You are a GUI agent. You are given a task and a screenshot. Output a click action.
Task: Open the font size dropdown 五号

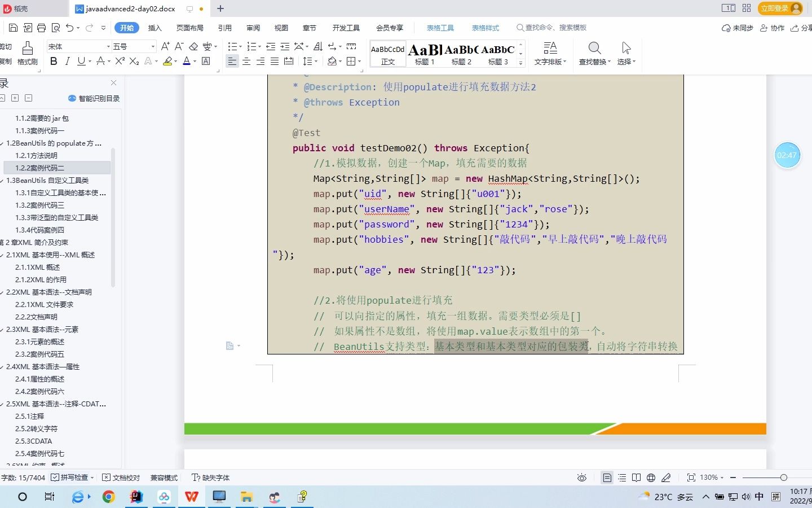click(x=152, y=46)
